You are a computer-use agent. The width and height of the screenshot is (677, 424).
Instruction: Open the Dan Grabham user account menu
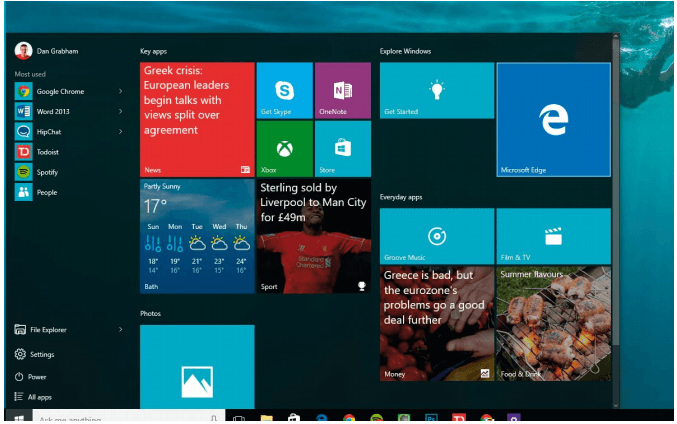pyautogui.click(x=47, y=51)
